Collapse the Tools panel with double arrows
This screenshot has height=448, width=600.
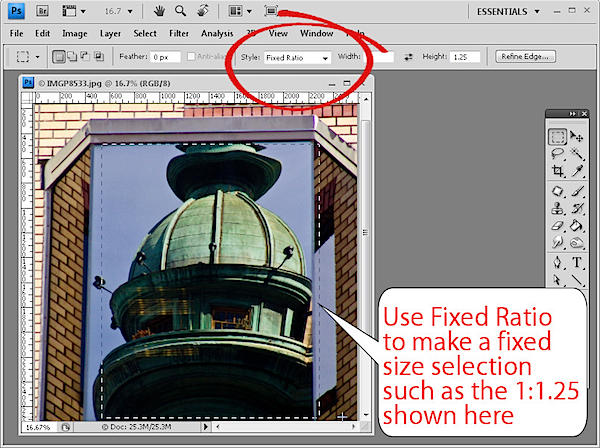coord(572,114)
